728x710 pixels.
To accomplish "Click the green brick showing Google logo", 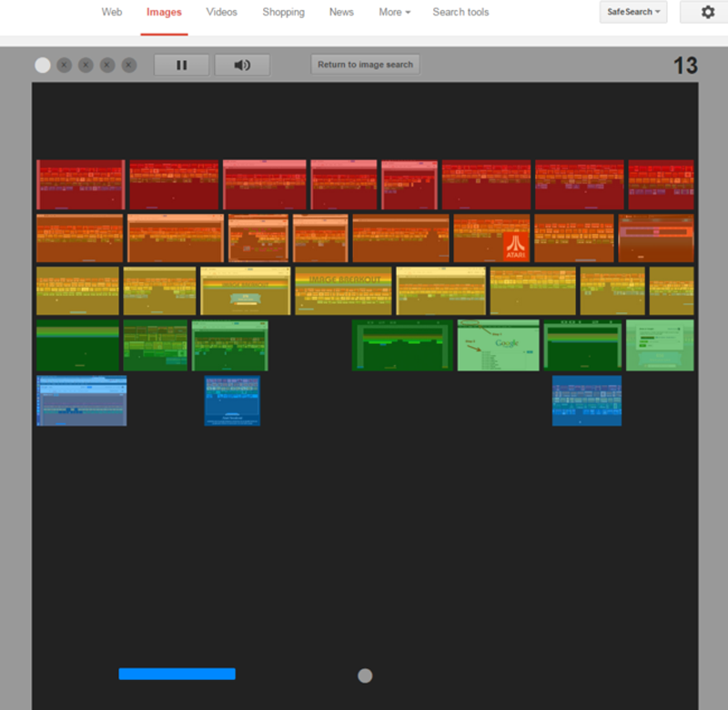I will [x=498, y=345].
